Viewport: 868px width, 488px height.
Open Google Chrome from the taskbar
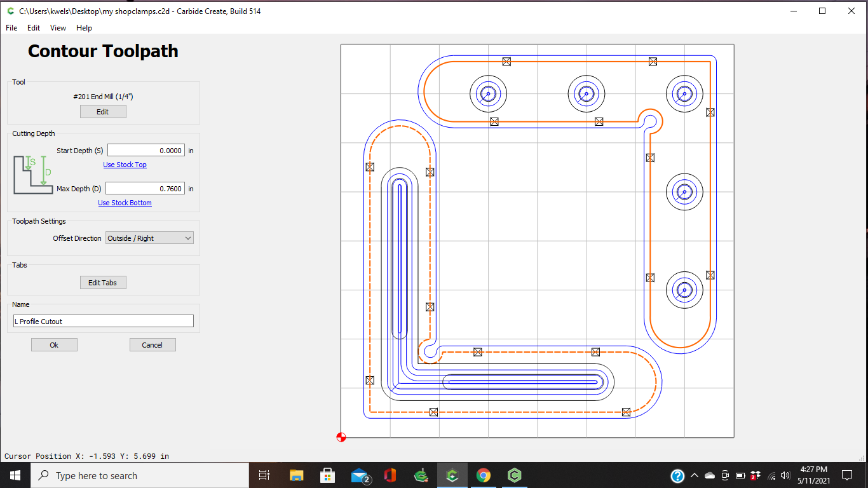pos(484,475)
